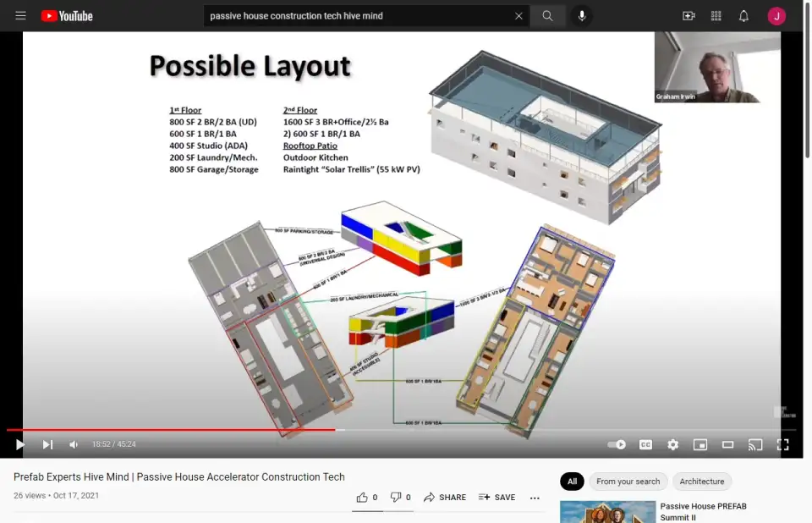812x523 pixels.
Task: Open the account avatar menu
Action: pos(776,16)
